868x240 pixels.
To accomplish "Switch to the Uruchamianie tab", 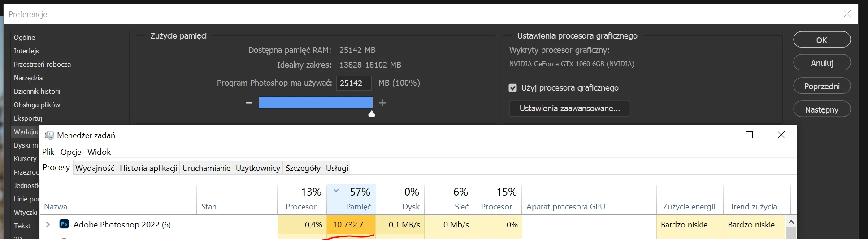I will pyautogui.click(x=206, y=168).
